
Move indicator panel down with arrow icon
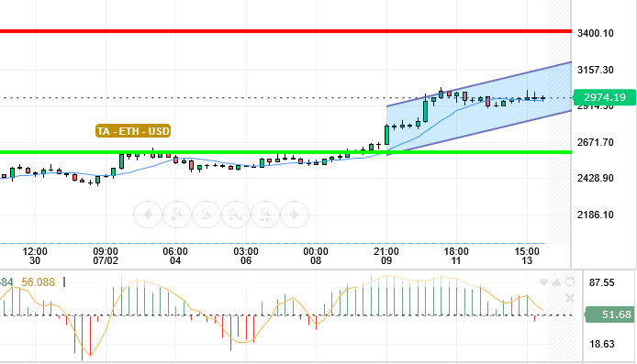pos(543,282)
